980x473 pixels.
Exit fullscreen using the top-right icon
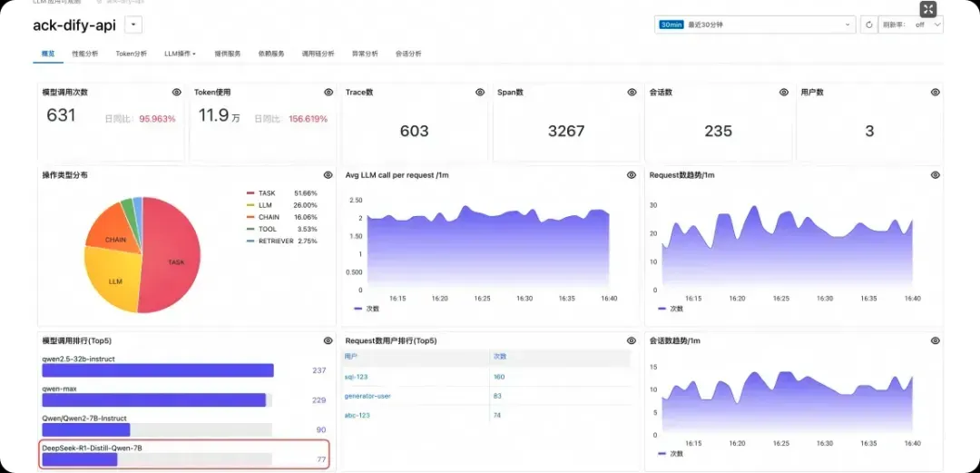[x=928, y=9]
